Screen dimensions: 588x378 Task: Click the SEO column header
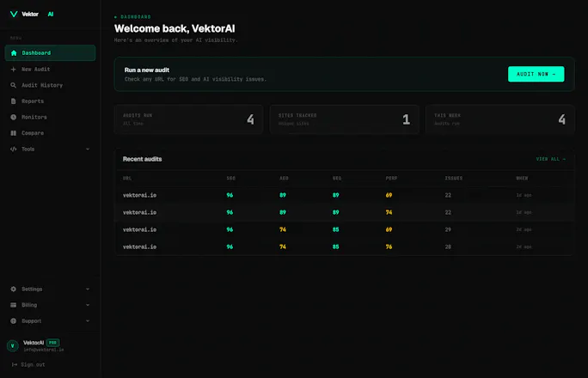(x=231, y=179)
